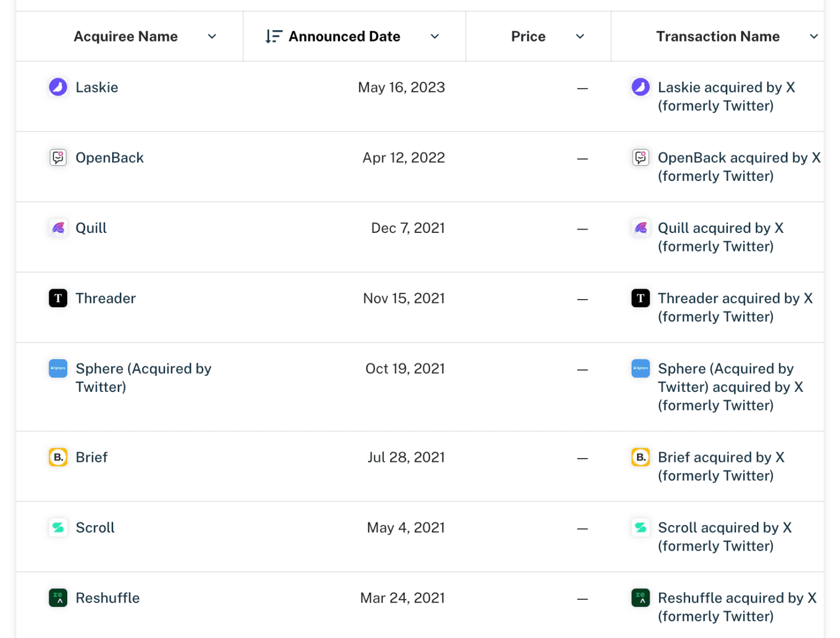Image resolution: width=840 pixels, height=638 pixels.
Task: Select the date May 4, 2021
Action: (x=406, y=528)
